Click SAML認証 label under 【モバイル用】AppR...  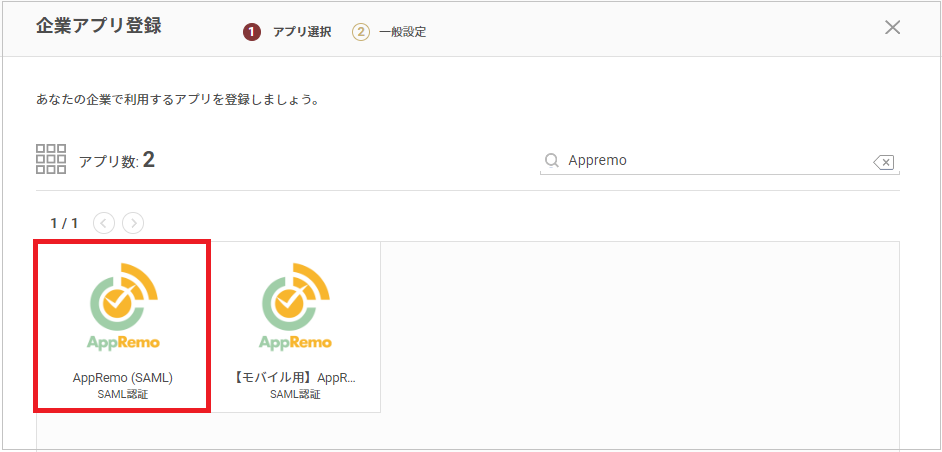295,395
